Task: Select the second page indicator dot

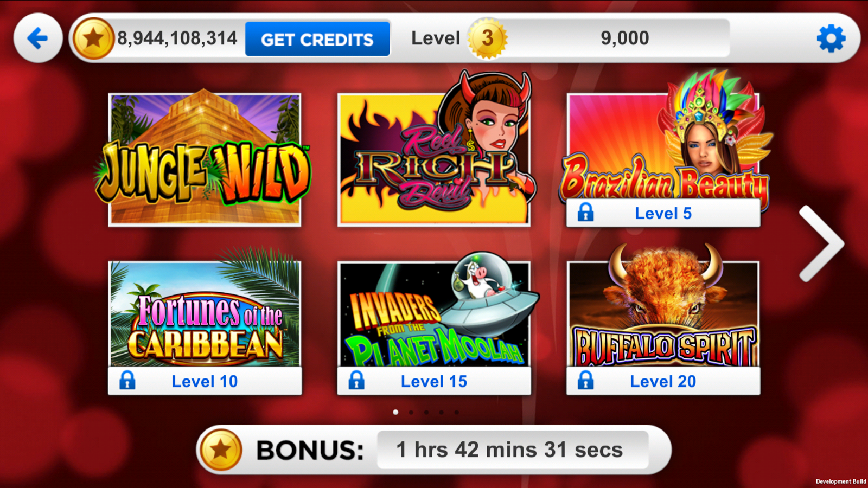Action: click(x=411, y=412)
